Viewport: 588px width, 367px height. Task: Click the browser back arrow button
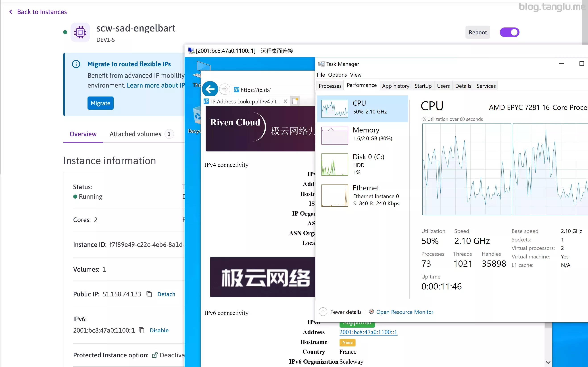pos(210,89)
